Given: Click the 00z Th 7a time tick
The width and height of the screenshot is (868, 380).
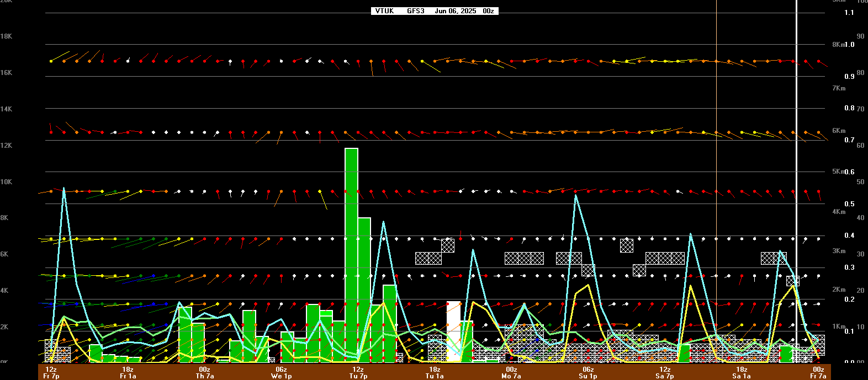Looking at the screenshot, I should point(204,373).
